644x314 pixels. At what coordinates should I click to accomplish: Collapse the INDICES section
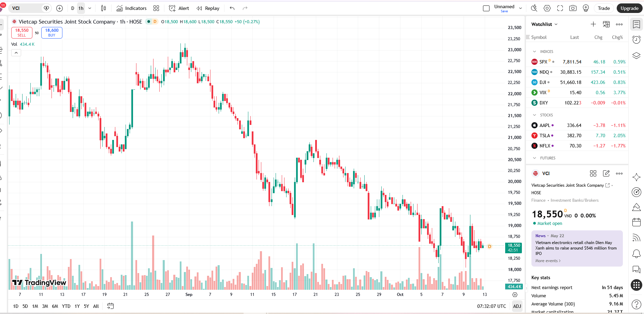[535, 52]
